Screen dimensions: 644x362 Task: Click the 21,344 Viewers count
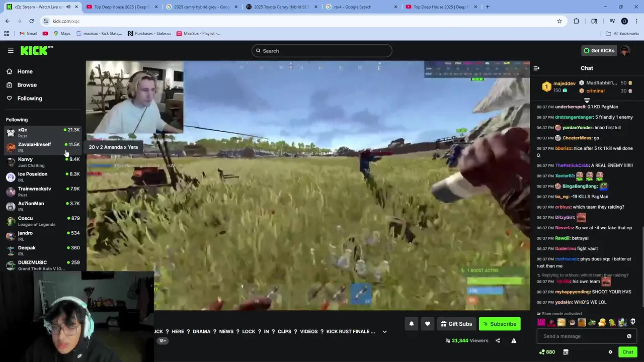(466, 341)
